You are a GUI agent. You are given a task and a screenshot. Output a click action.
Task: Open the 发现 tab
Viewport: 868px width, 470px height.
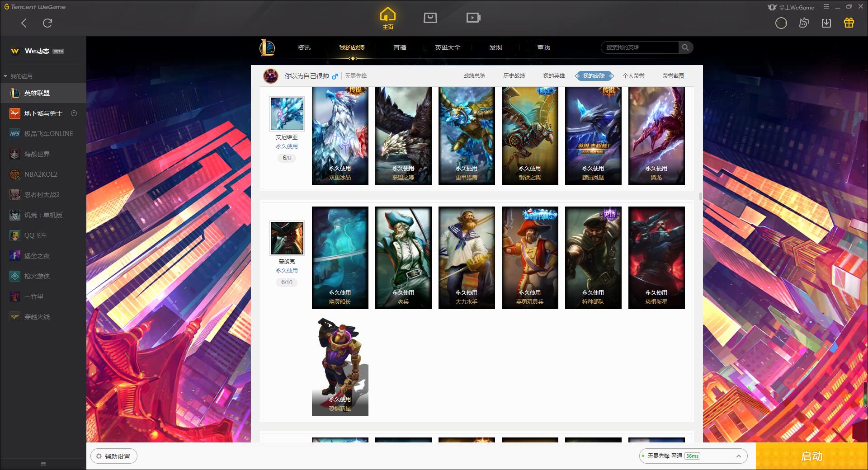(495, 47)
